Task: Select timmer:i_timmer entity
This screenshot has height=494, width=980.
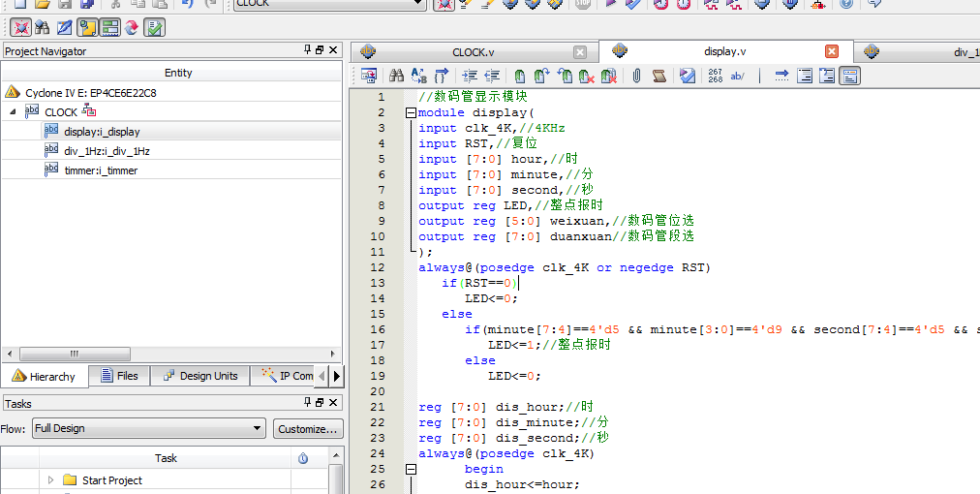Action: [x=101, y=170]
